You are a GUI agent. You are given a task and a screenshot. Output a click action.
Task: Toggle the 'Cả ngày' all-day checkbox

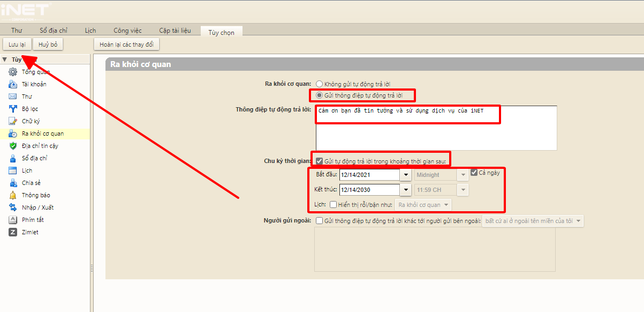point(474,173)
